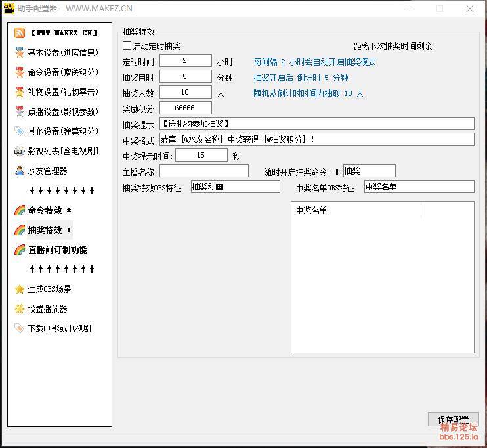Click the rainbow icon for 直播间订制功能

20,250
